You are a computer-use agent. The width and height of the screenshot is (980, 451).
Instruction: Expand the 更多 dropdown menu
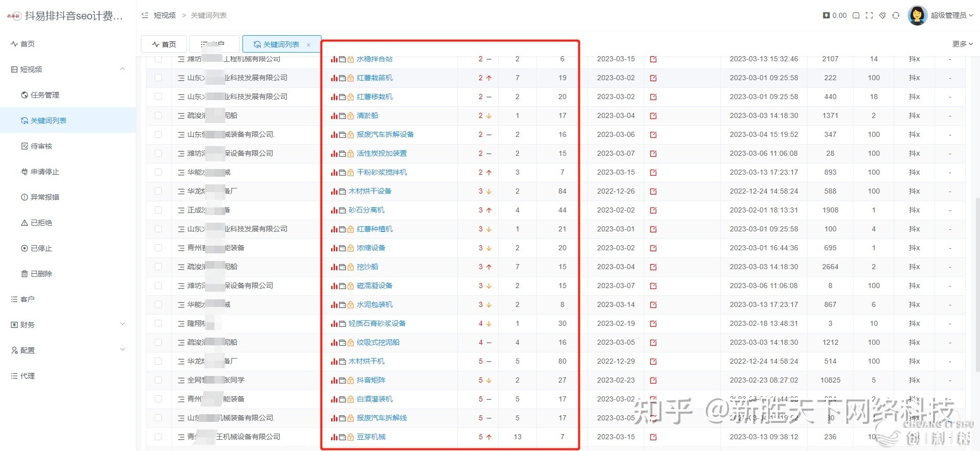962,44
